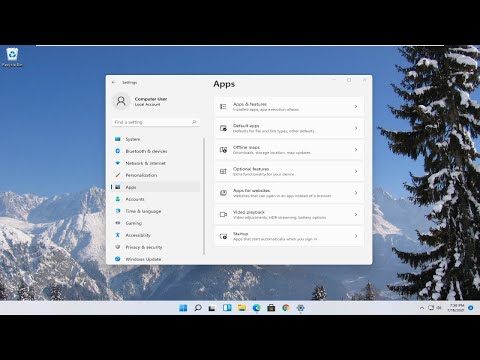Screen dimensions: 480x360
Task: Click the magnifier icon in the search box
Action: pos(194,122)
